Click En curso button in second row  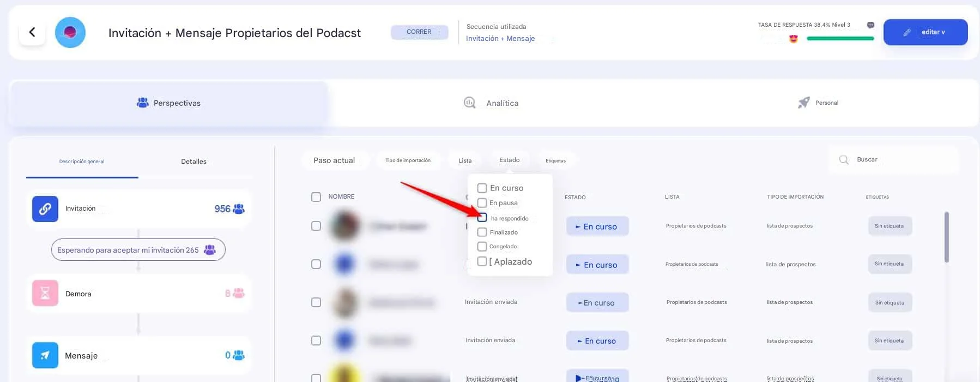tap(597, 264)
